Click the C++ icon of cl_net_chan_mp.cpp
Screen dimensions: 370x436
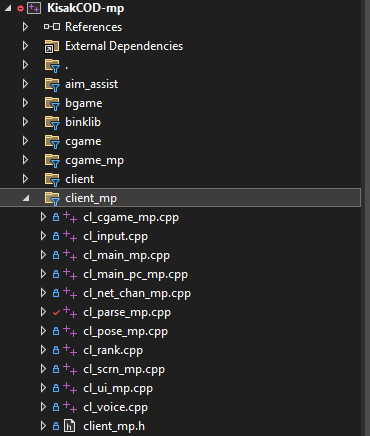[70, 293]
